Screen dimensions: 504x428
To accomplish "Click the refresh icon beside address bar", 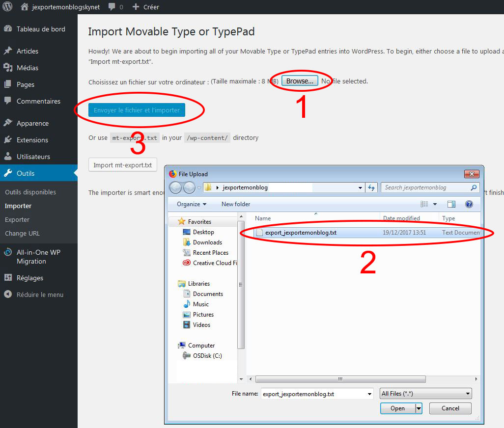I will (371, 187).
